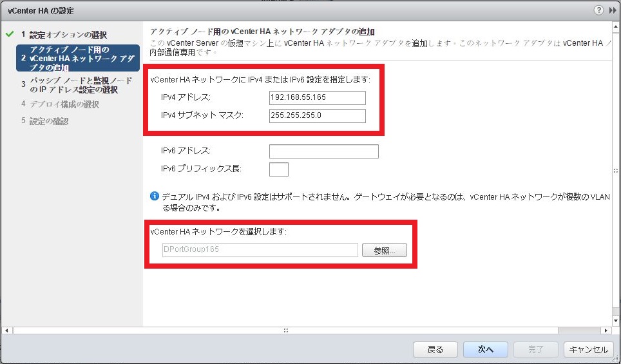The width and height of the screenshot is (621, 364).
Task: Click the vertical scrollbar up arrow
Action: click(x=616, y=27)
